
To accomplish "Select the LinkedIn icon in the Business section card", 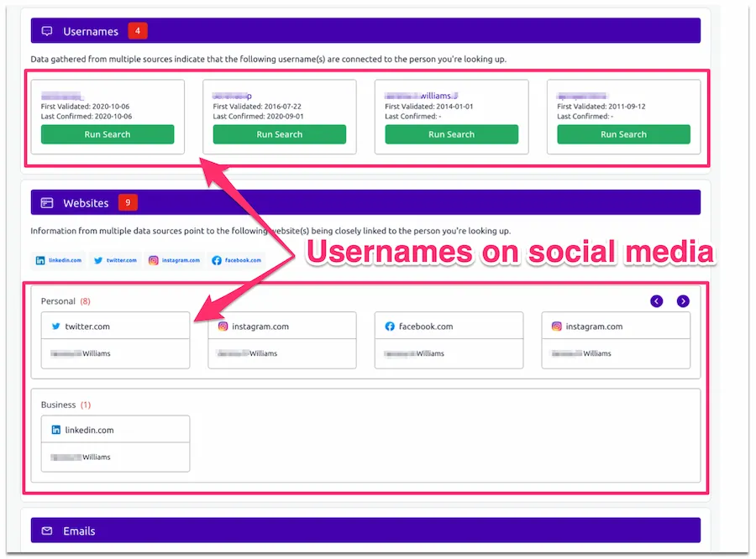I will coord(56,429).
